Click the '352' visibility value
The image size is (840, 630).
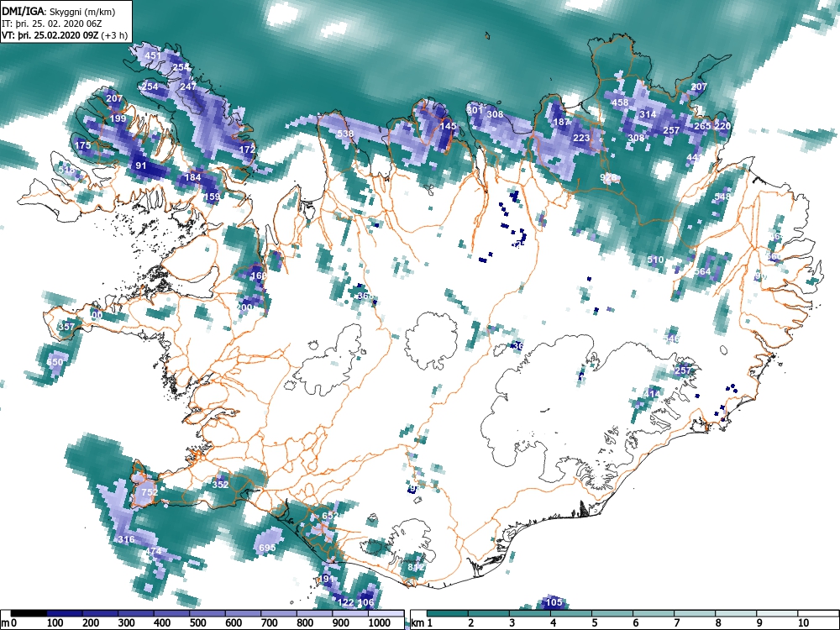click(x=221, y=485)
